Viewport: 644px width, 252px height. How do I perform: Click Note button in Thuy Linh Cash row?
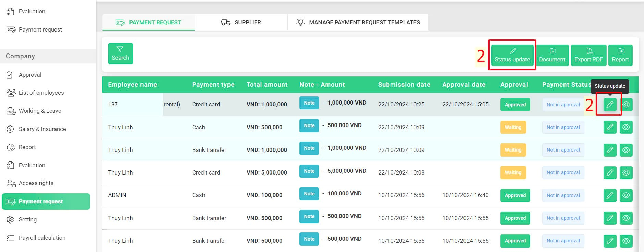pos(309,125)
